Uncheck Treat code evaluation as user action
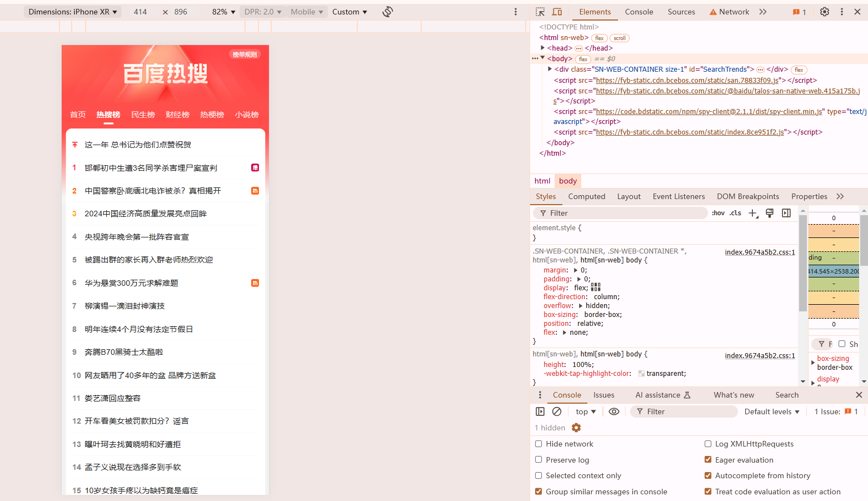This screenshot has width=868, height=501. (708, 492)
